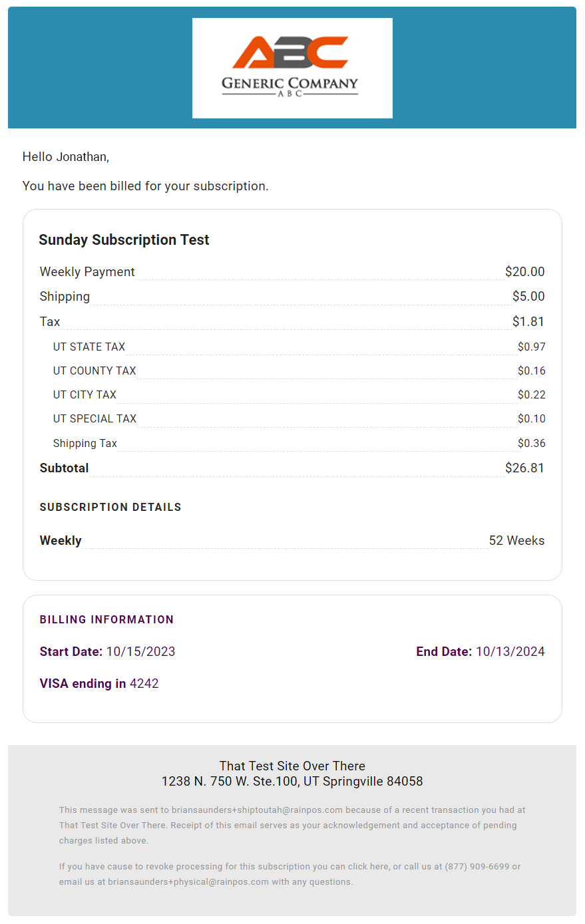Click the 52 Weeks duration text

point(516,540)
